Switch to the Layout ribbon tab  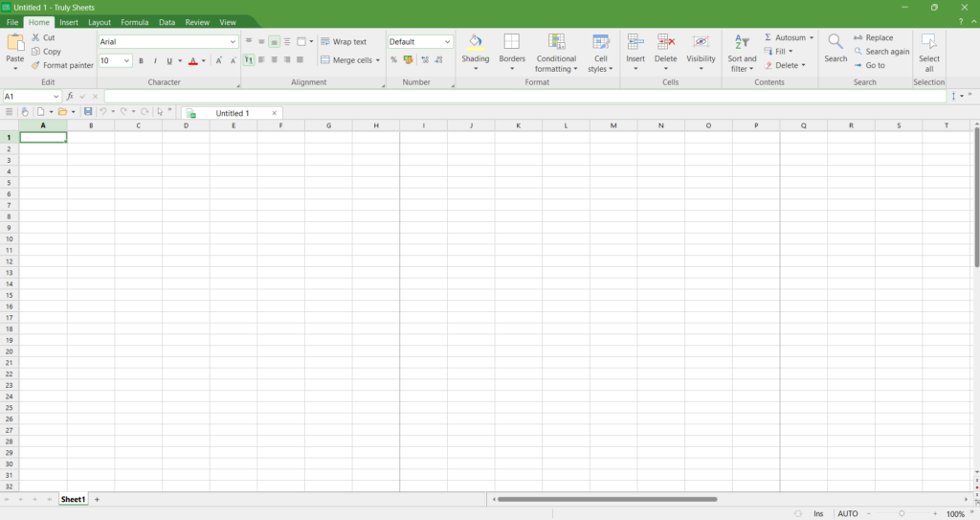pos(100,22)
